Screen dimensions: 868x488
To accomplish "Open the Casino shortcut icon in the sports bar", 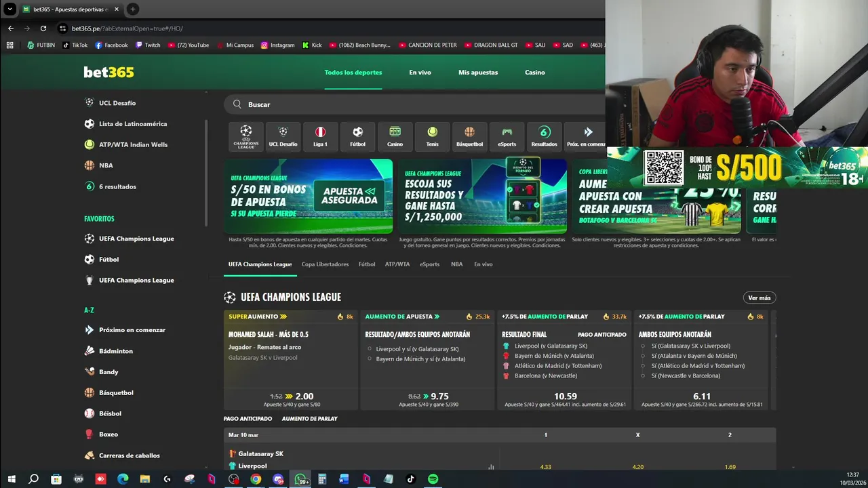I will (x=395, y=137).
